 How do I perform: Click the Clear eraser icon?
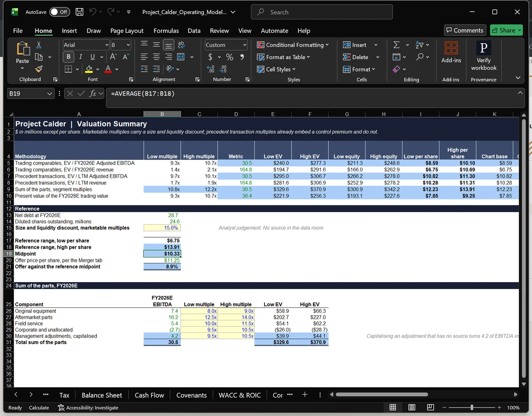point(396,69)
